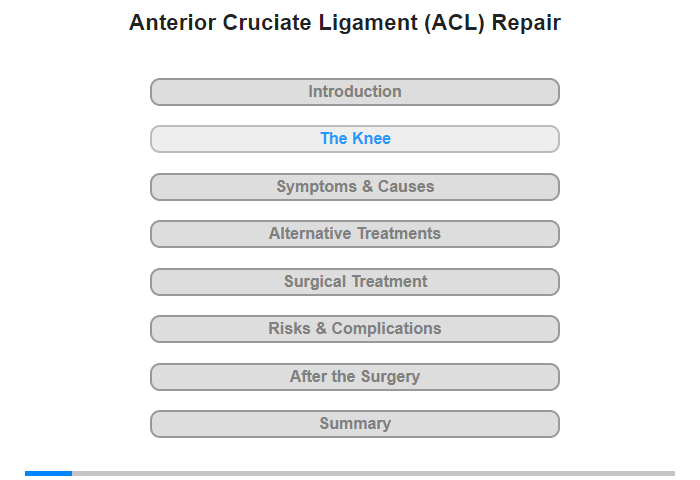Click the Anterior Cruciate Ligament (ACL) Repair heading
700x480 pixels.
click(345, 23)
